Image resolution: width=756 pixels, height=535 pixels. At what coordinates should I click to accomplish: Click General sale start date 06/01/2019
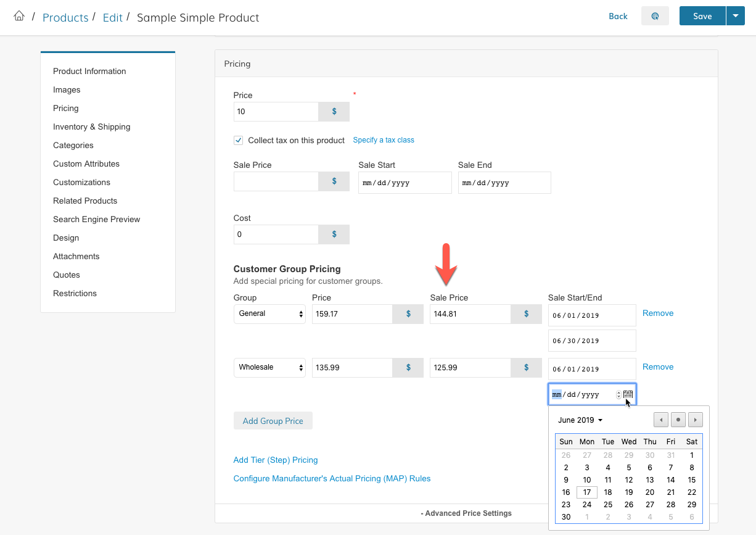tap(592, 315)
